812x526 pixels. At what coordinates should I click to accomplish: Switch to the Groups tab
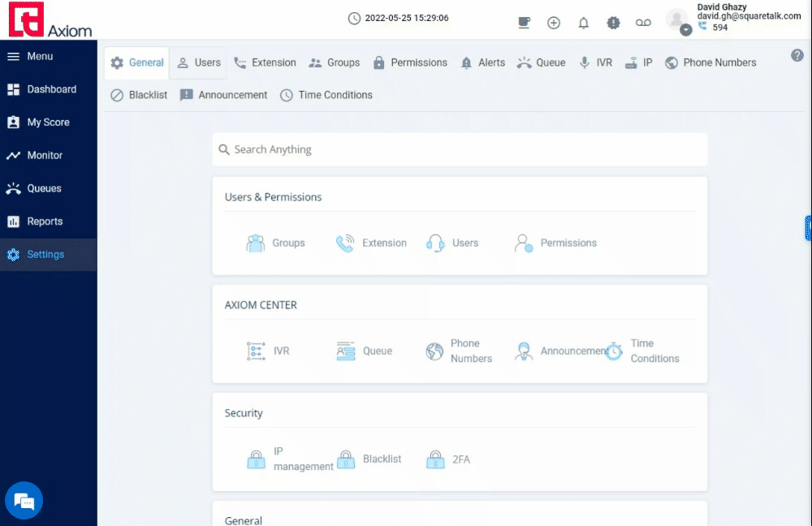tap(334, 63)
